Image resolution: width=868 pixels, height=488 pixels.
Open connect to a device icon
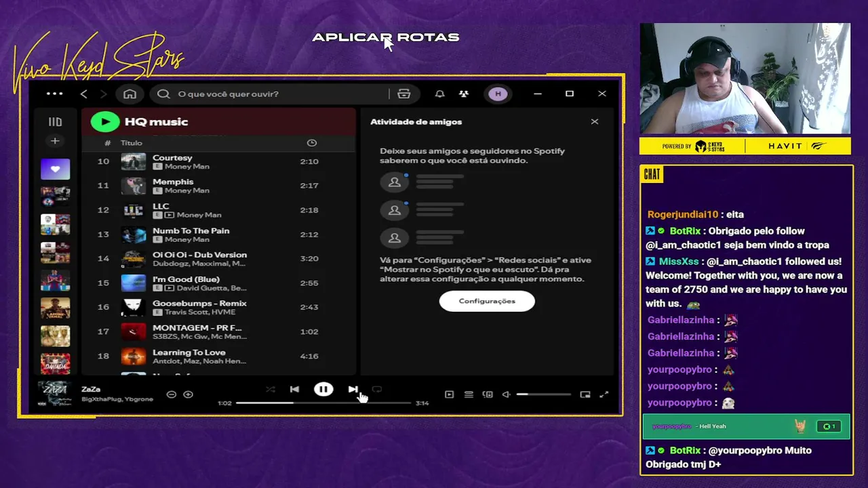488,394
